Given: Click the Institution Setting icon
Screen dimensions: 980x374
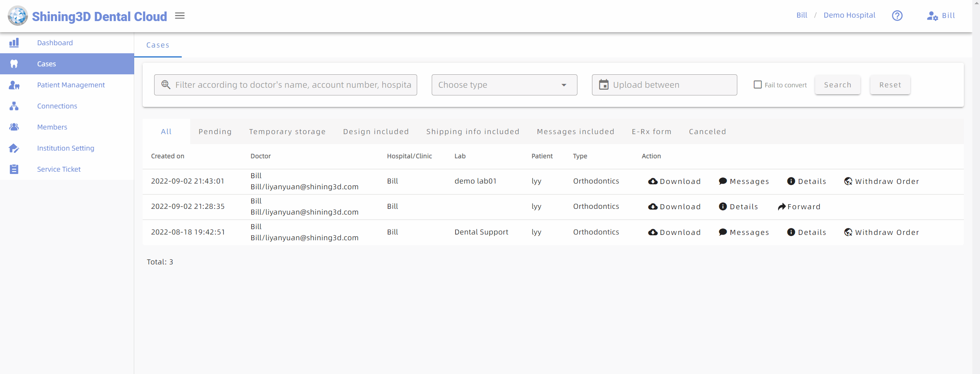Looking at the screenshot, I should coord(14,148).
